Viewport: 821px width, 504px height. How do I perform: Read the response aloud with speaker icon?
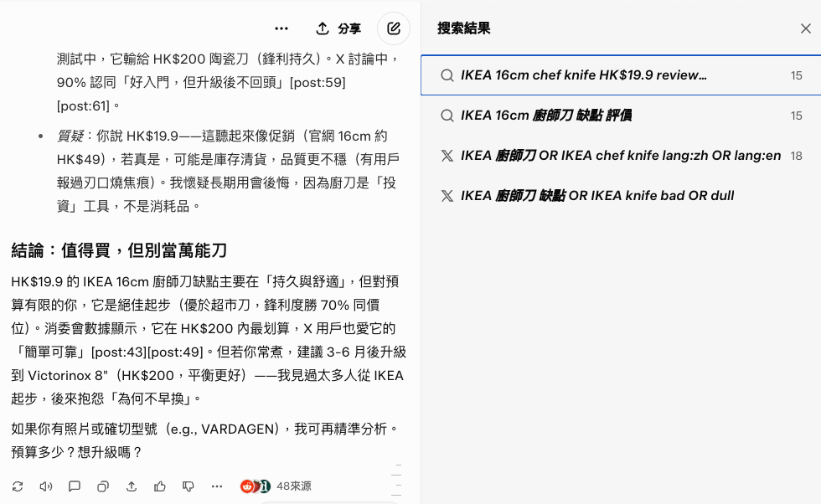(x=46, y=486)
